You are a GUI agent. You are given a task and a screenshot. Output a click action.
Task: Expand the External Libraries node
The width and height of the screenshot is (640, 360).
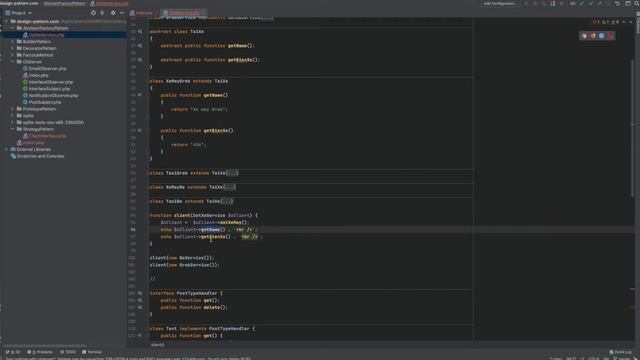[x=7, y=149]
